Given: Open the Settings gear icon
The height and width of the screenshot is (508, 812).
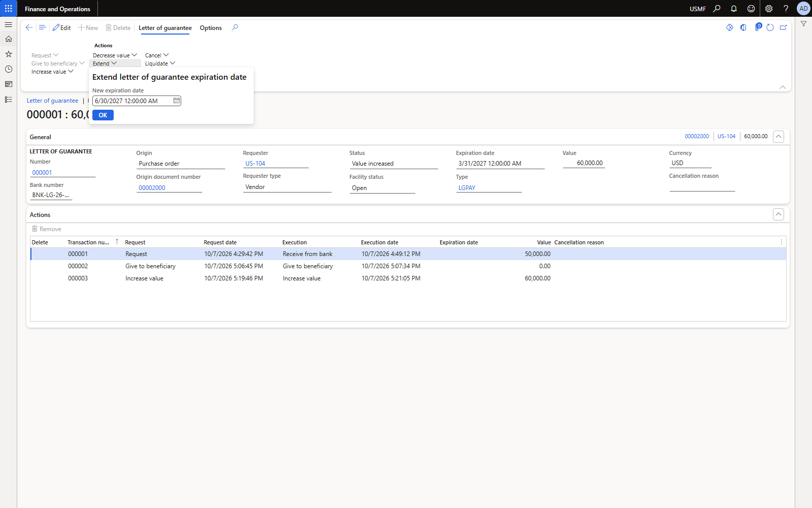Looking at the screenshot, I should (x=769, y=9).
